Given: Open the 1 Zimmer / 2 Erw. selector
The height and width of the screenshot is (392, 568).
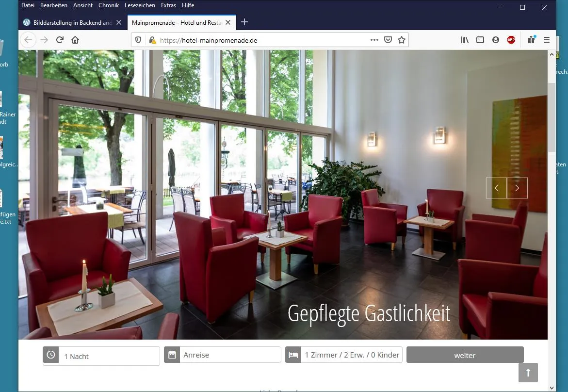Looking at the screenshot, I should [352, 355].
